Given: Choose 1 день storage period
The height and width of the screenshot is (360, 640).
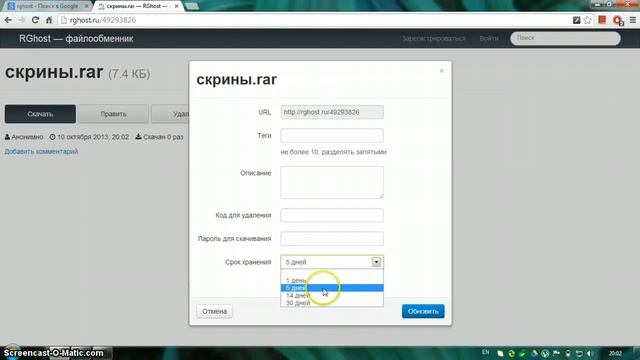Looking at the screenshot, I should tap(332, 280).
